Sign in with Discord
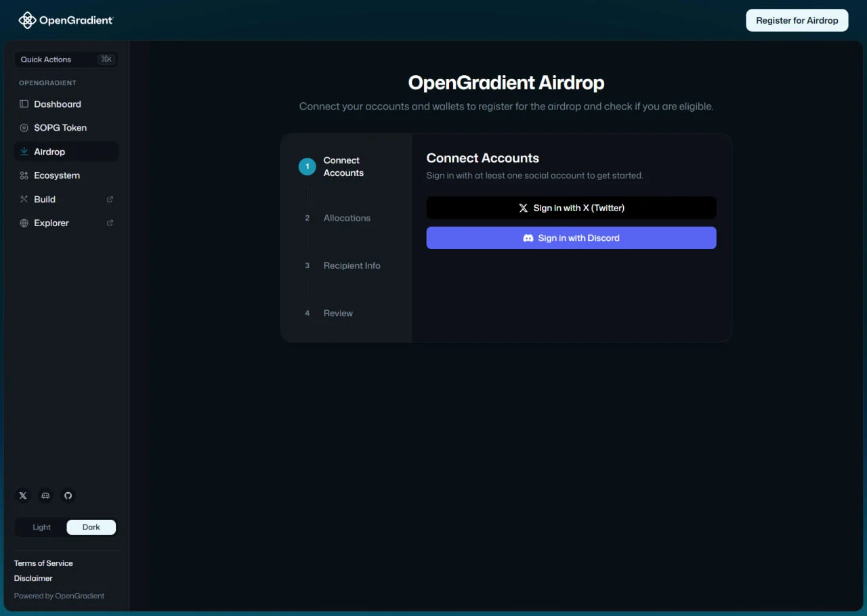Image resolution: width=867 pixels, height=616 pixels. [571, 238]
